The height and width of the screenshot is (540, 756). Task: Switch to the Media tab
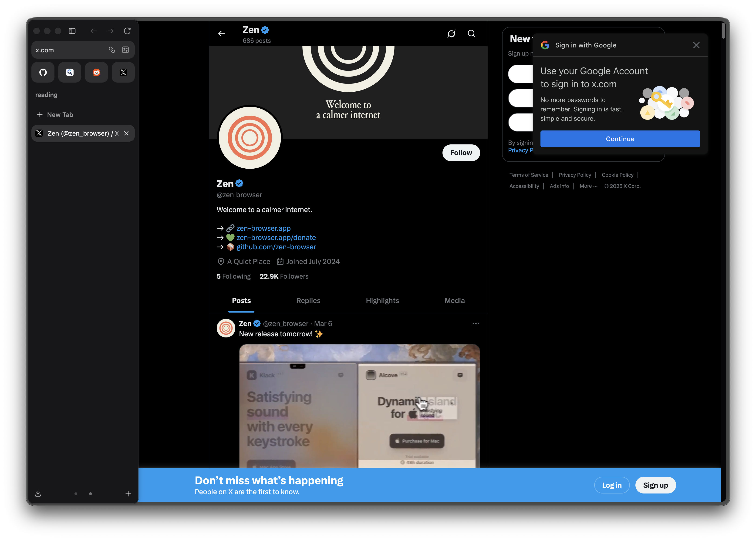click(455, 301)
